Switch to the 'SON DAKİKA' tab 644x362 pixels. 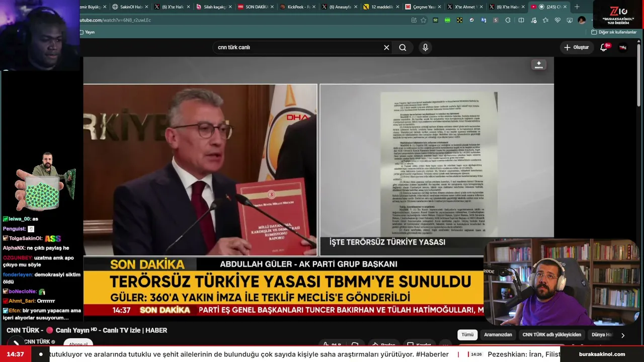tap(255, 7)
